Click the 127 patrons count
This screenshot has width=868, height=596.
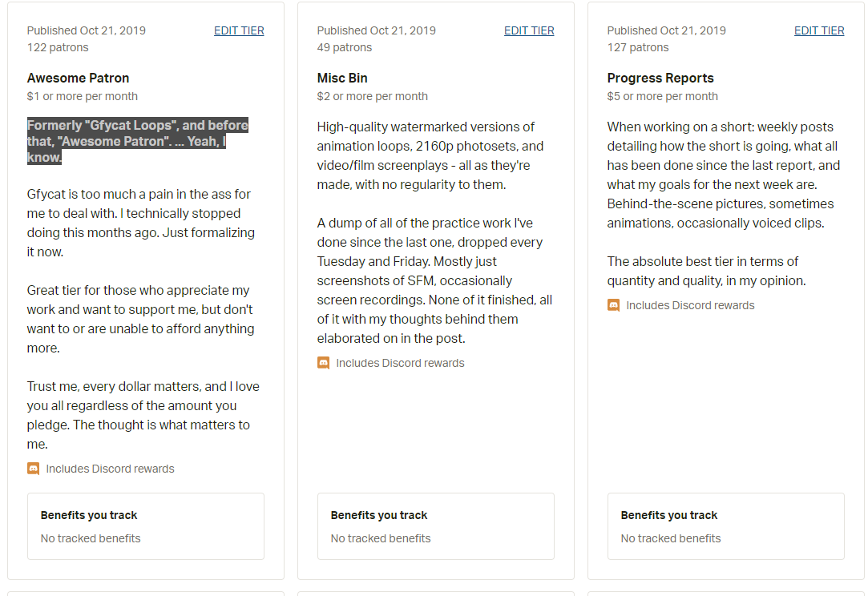638,47
